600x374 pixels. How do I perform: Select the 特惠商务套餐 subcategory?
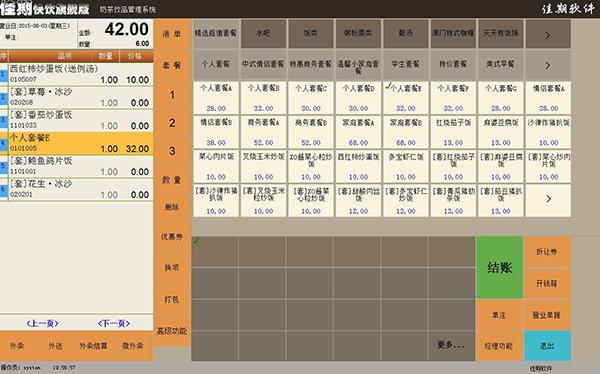point(311,64)
